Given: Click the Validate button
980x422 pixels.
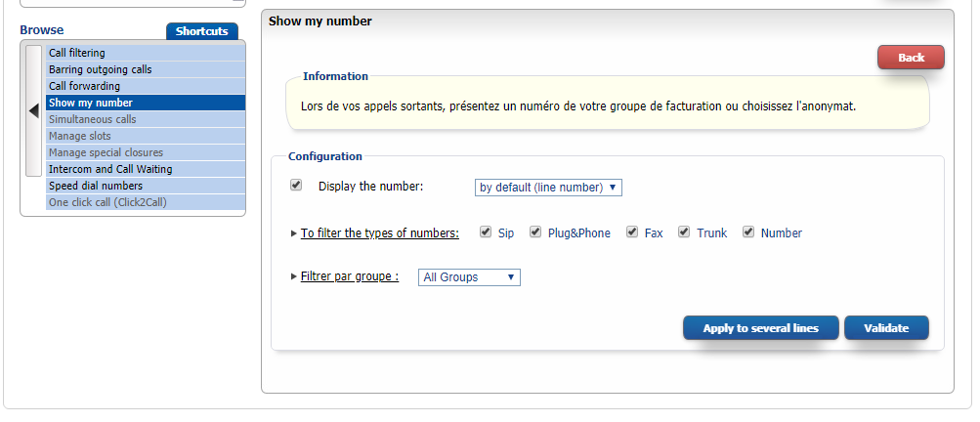Looking at the screenshot, I should 886,328.
